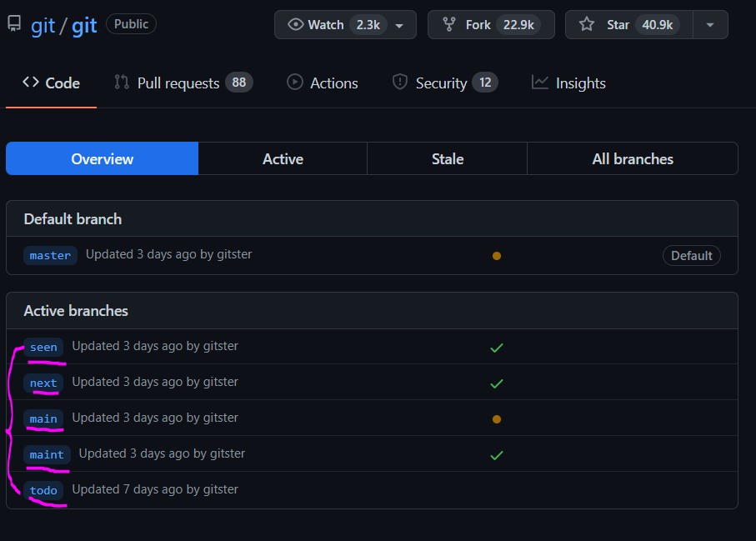Open the maint branch
This screenshot has width=756, height=541.
pos(47,454)
